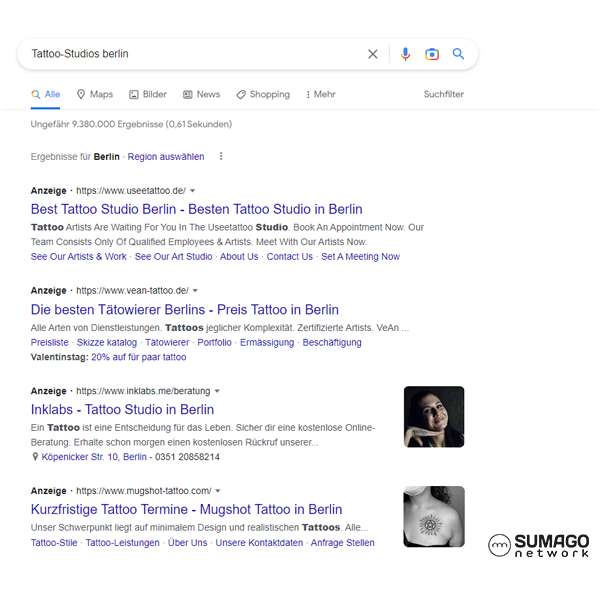This screenshot has width=600, height=600.
Task: Click See Our Art Studio sitelink
Action: coord(173,256)
